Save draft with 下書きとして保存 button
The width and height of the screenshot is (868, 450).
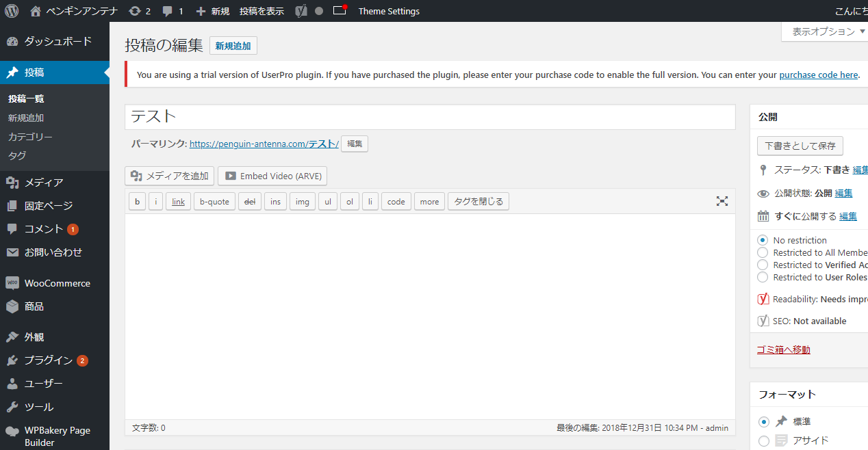click(799, 146)
